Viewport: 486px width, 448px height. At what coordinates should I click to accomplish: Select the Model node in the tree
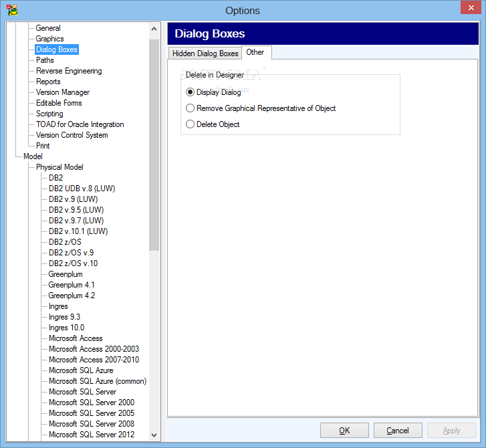coord(33,156)
